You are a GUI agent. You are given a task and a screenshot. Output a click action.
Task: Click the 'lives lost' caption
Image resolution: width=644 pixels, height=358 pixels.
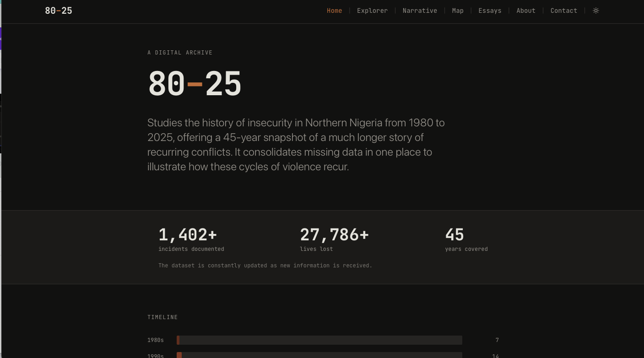tap(316, 249)
